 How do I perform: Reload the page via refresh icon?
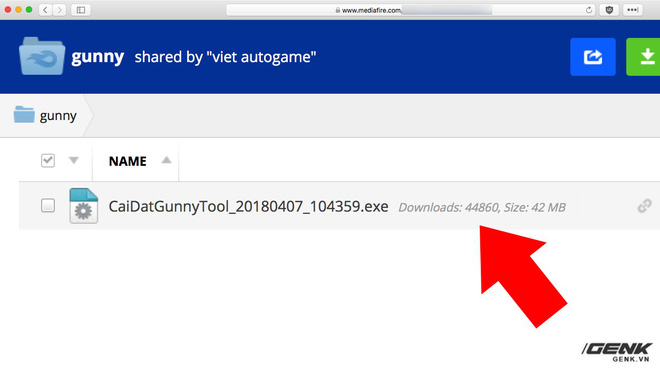coord(589,10)
